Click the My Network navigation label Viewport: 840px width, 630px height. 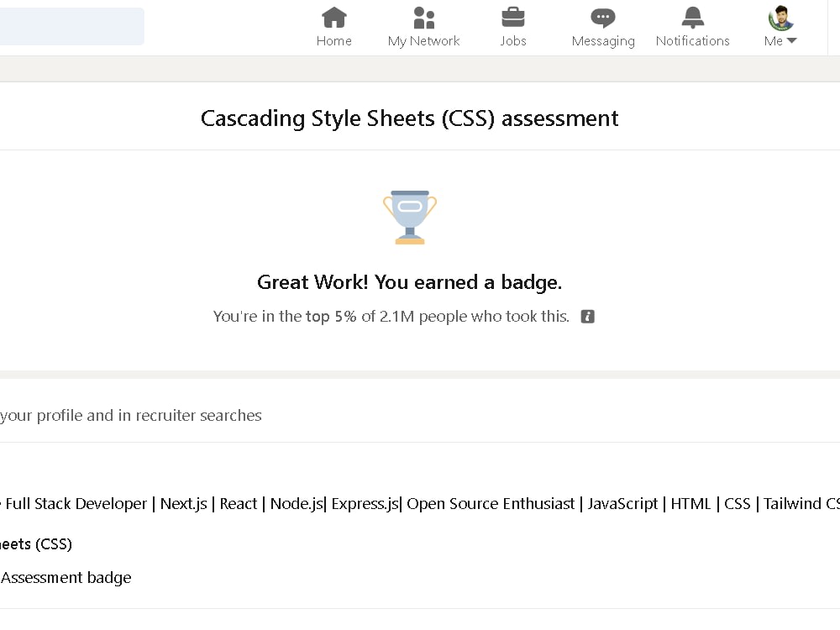point(423,40)
